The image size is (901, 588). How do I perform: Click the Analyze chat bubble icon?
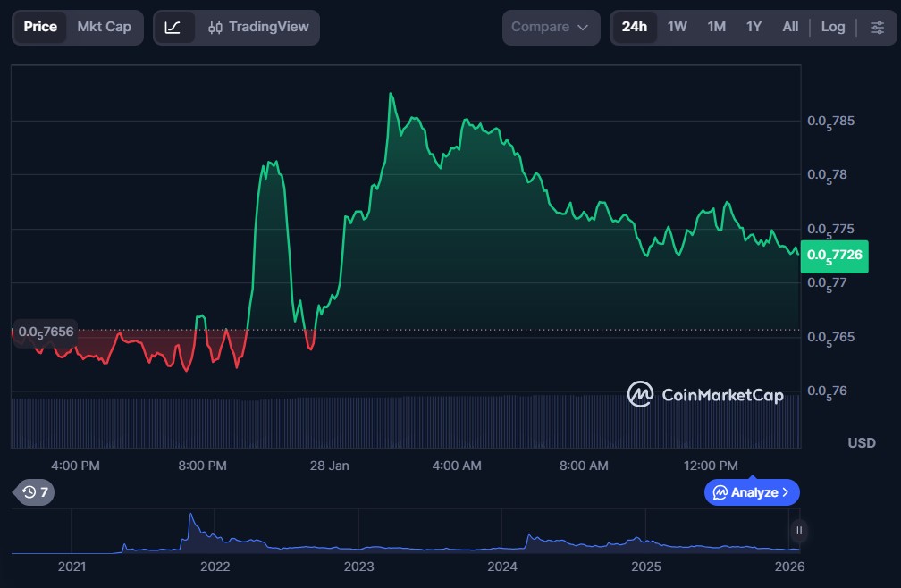pyautogui.click(x=720, y=492)
